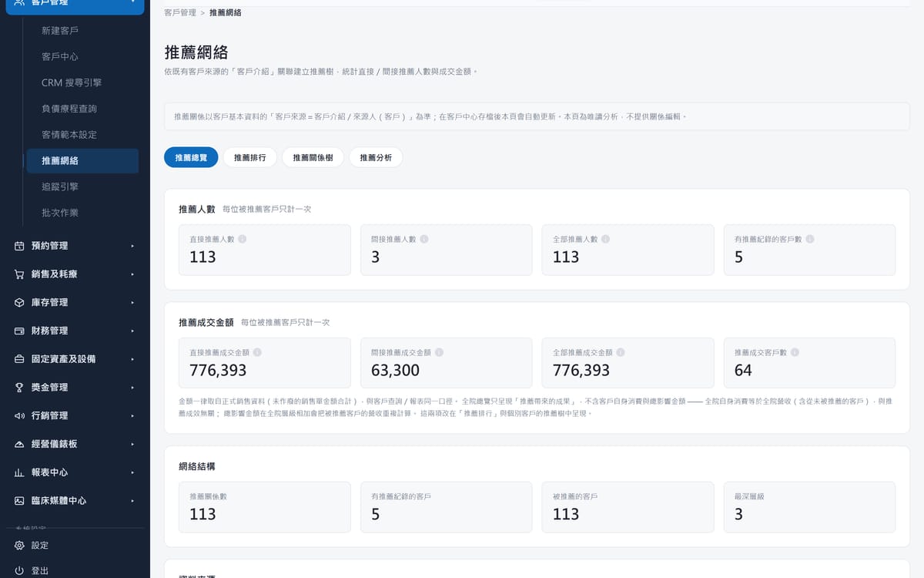Image resolution: width=924 pixels, height=578 pixels.
Task: Expand the 銷售及耗療 menu arrow
Action: pos(132,274)
